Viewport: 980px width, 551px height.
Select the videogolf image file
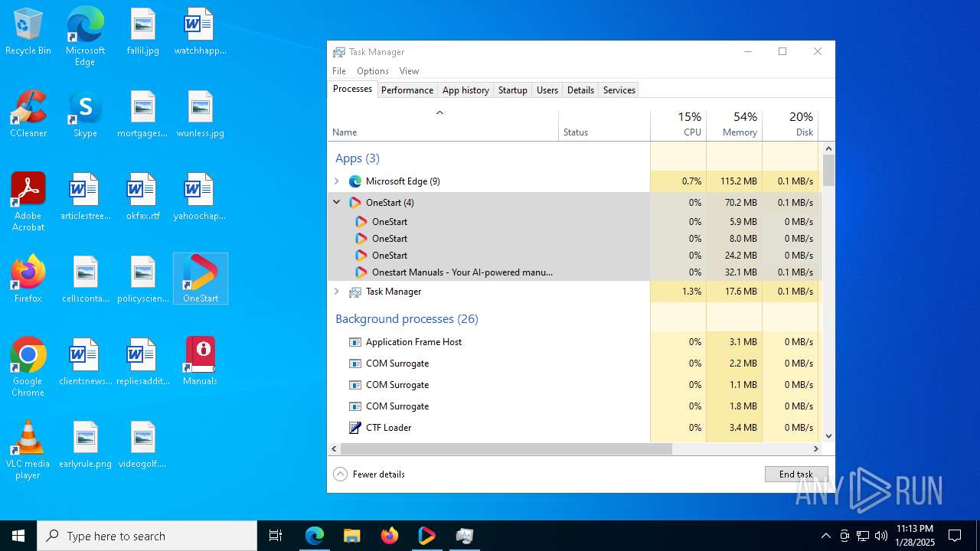pyautogui.click(x=142, y=445)
